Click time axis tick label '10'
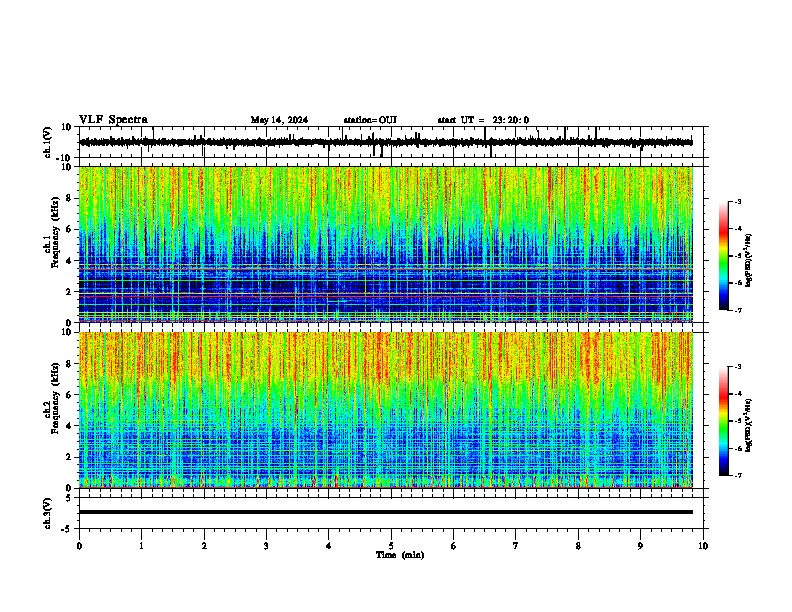792x612 pixels. click(x=703, y=546)
